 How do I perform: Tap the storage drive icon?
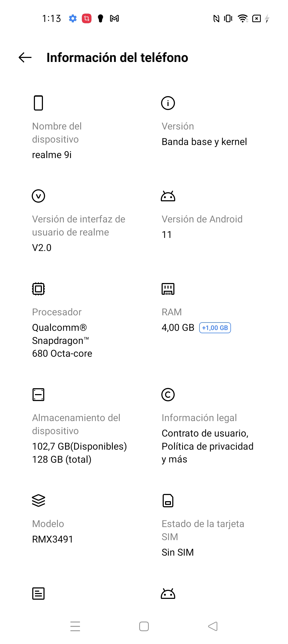click(38, 395)
